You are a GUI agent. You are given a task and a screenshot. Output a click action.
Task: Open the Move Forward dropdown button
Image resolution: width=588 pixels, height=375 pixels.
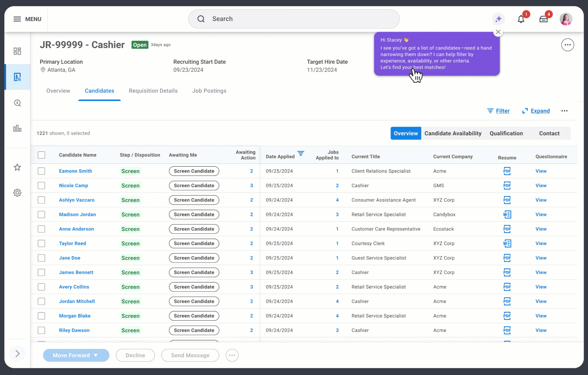pos(76,355)
